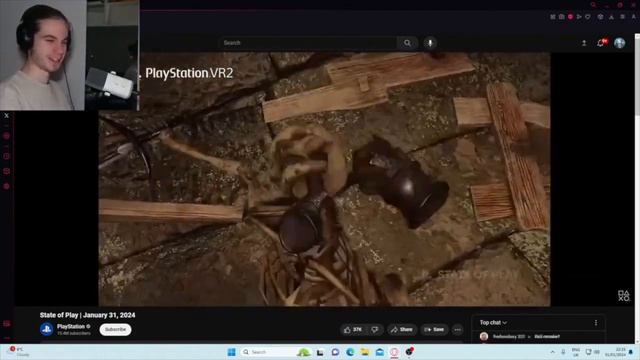
Task: Click the Share button
Action: [402, 329]
